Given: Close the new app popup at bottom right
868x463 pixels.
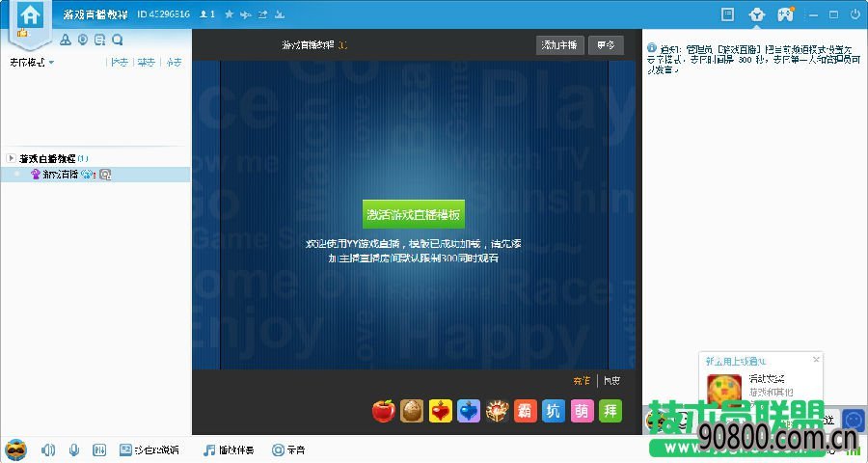Looking at the screenshot, I should [816, 360].
